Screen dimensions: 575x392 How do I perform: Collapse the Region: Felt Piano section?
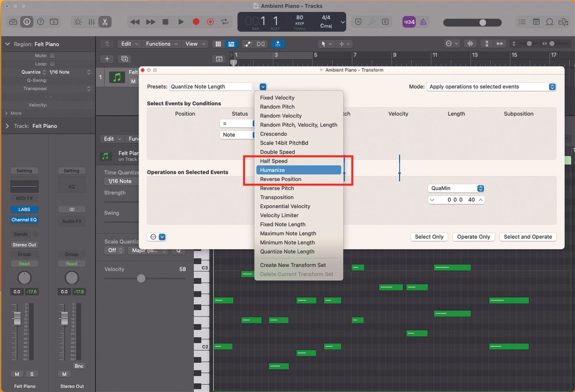[7, 44]
